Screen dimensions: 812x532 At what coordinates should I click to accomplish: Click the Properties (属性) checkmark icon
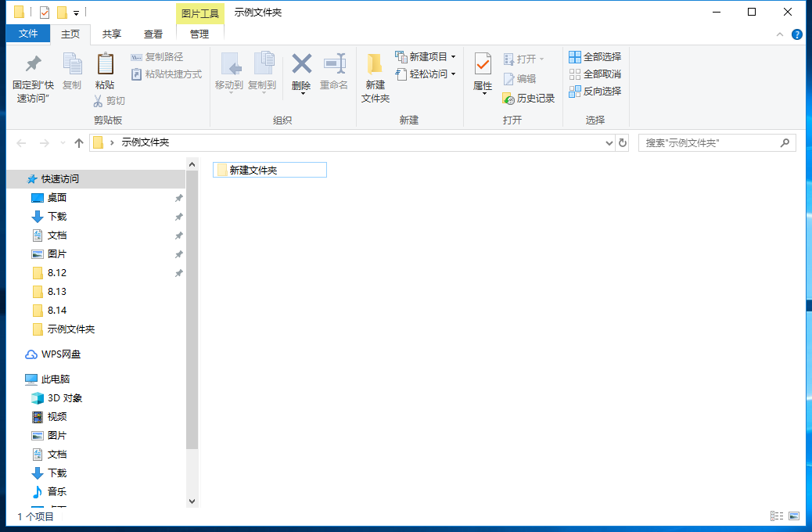(x=483, y=64)
